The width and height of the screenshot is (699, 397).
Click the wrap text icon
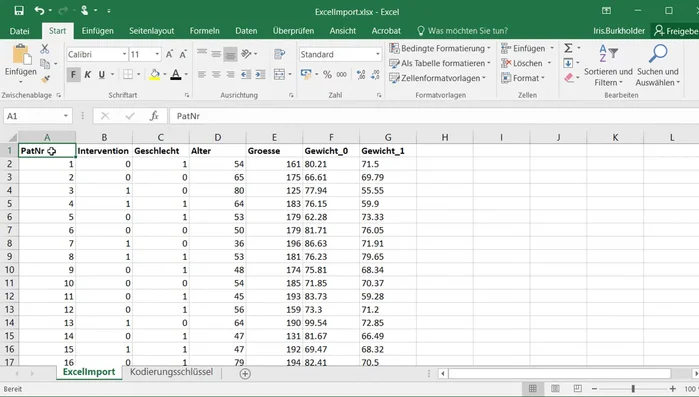pos(280,54)
